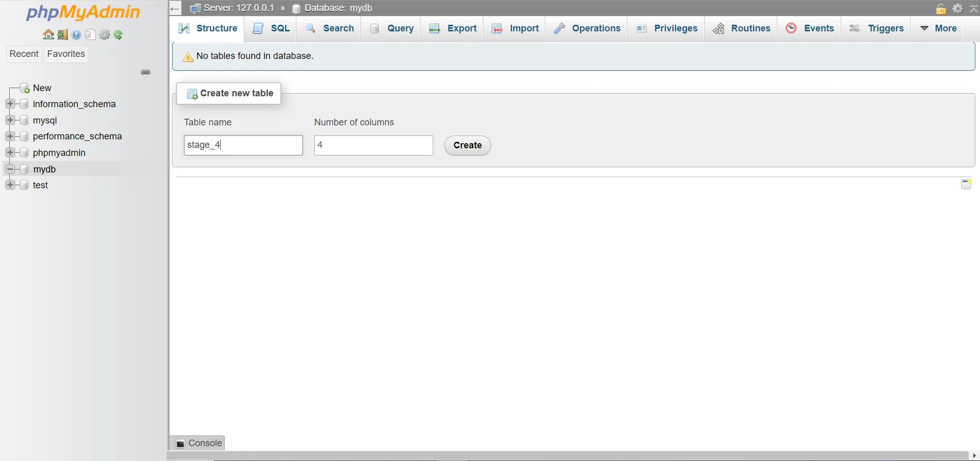Screen dimensions: 980x461
Task: Click the database icon beside test
Action: (x=24, y=185)
